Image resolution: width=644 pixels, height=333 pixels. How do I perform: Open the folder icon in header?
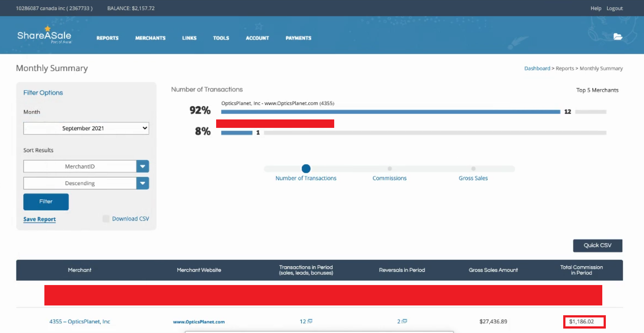point(618,36)
